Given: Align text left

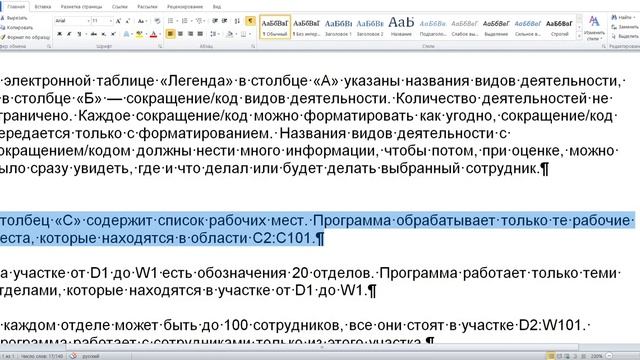Looking at the screenshot, I should (171, 34).
